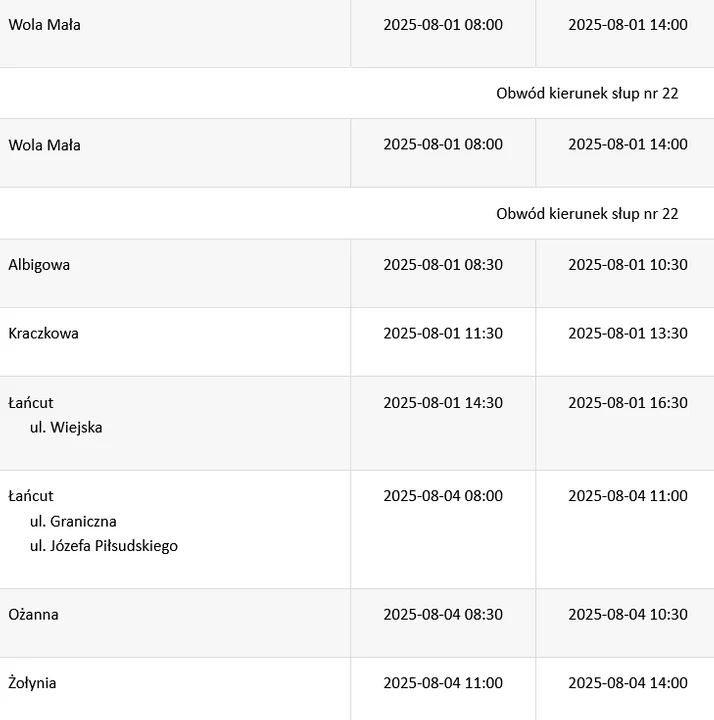714x720 pixels.
Task: Select the first Wola Mała row
Action: pyautogui.click(x=357, y=34)
